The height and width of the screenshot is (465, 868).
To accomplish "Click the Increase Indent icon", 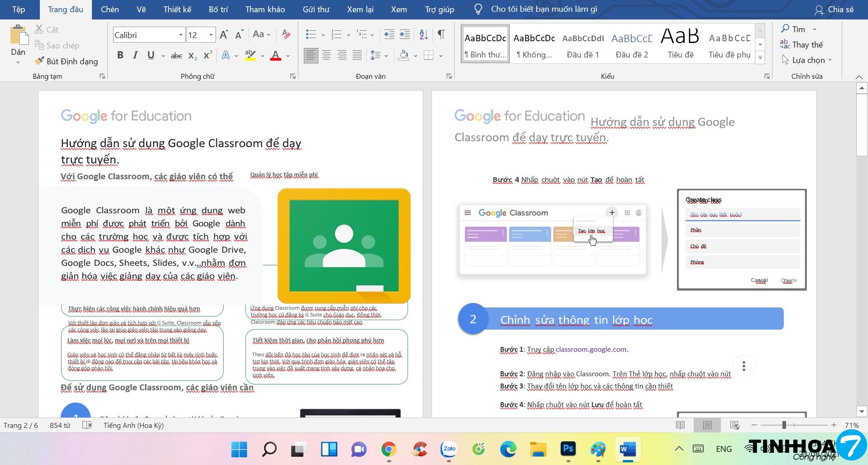I will 405,34.
